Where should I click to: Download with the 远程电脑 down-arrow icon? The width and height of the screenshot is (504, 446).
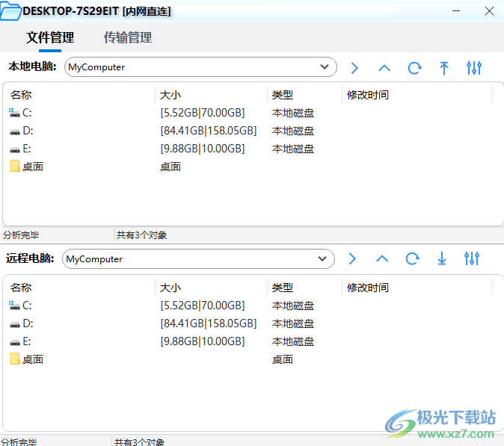(x=442, y=258)
